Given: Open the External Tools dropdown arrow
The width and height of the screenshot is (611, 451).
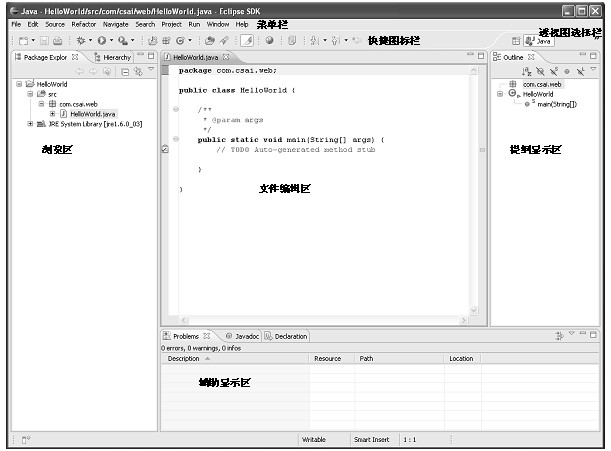Looking at the screenshot, I should pos(132,40).
